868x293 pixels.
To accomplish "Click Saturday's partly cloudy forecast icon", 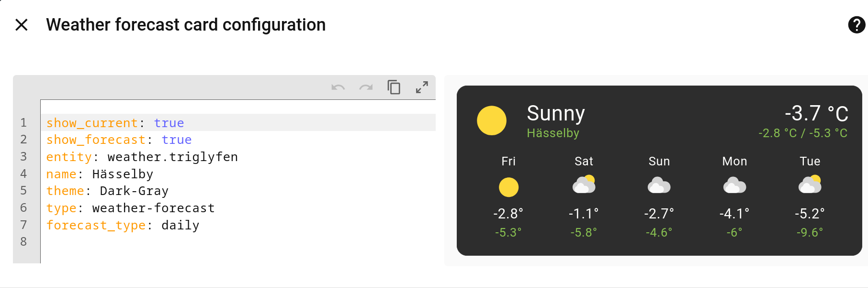I will coord(584,184).
